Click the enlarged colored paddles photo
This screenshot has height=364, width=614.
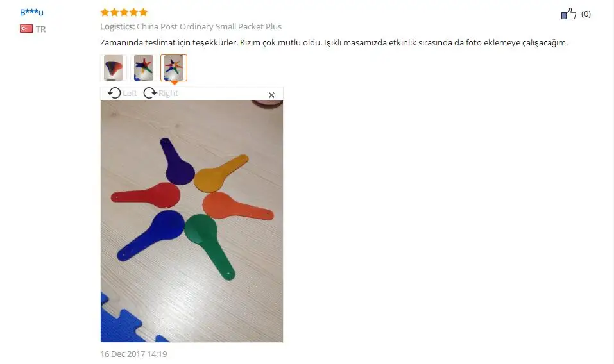[x=192, y=221]
